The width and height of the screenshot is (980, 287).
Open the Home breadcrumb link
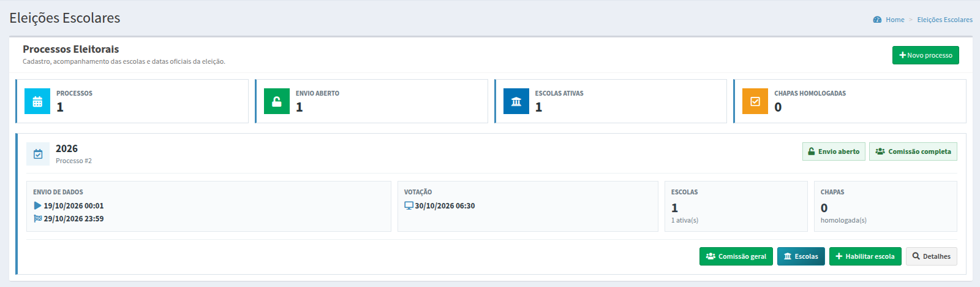(x=895, y=20)
